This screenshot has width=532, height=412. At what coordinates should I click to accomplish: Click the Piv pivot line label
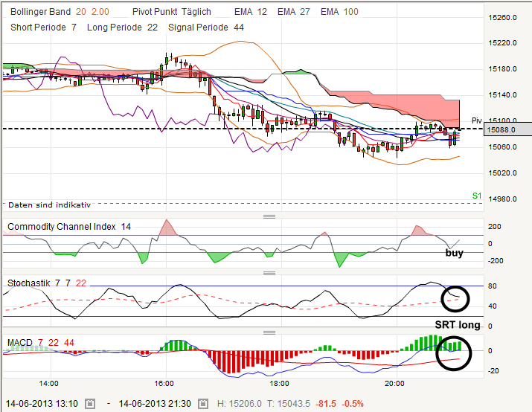click(477, 120)
